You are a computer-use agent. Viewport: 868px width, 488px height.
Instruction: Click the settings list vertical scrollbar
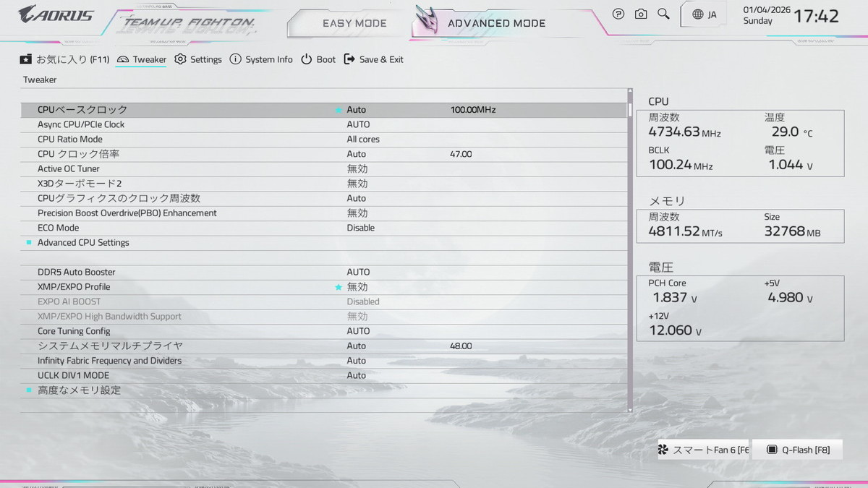629,253
